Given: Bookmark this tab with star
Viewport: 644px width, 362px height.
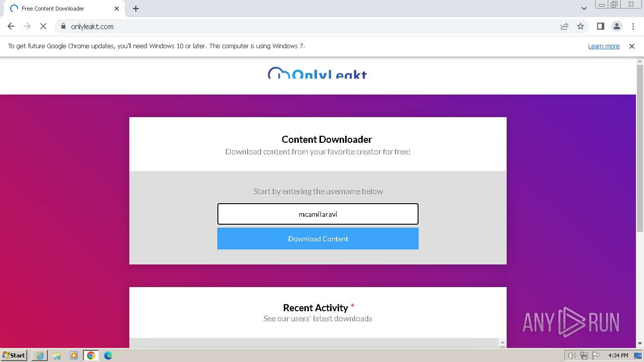Looking at the screenshot, I should click(x=581, y=26).
